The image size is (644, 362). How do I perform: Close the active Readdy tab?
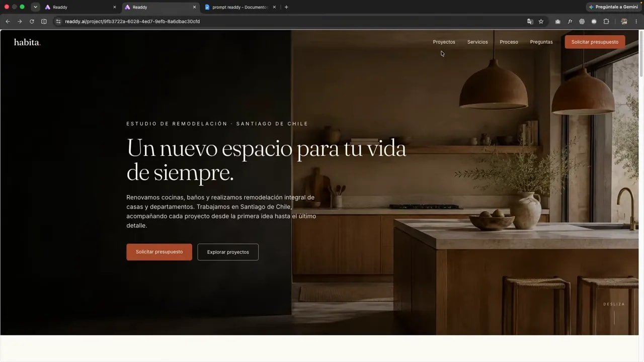point(195,7)
